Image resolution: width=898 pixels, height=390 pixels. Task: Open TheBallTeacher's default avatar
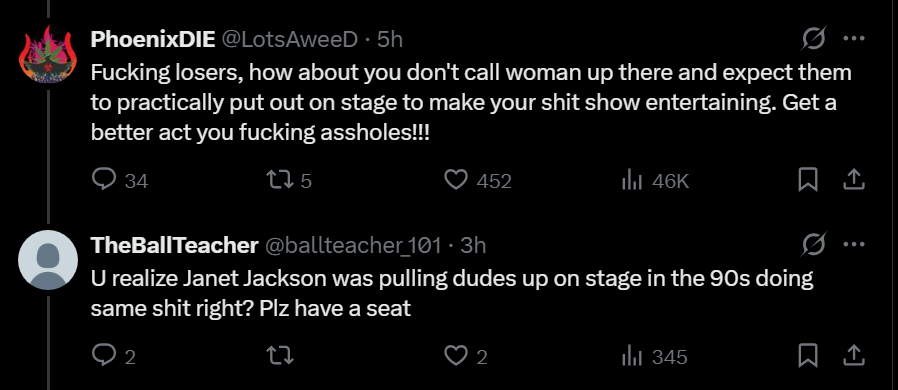48,260
